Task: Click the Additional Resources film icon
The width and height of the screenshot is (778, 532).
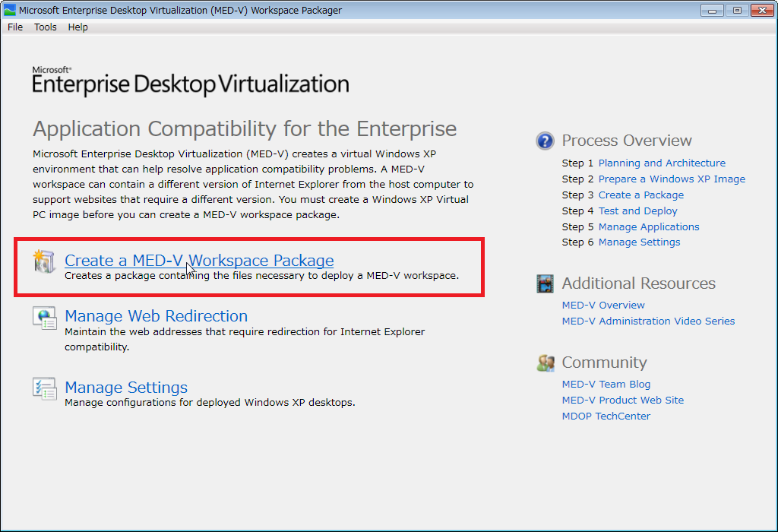Action: click(x=545, y=284)
